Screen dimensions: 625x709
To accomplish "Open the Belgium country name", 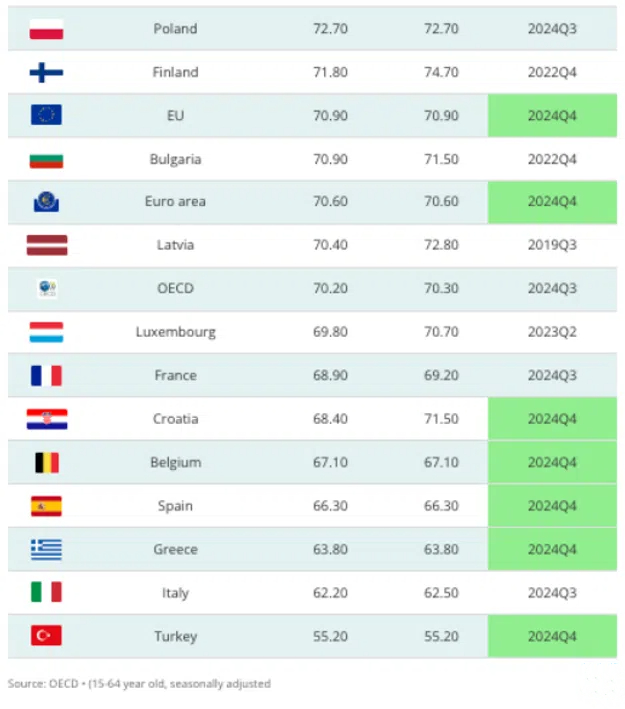I will 175,463.
